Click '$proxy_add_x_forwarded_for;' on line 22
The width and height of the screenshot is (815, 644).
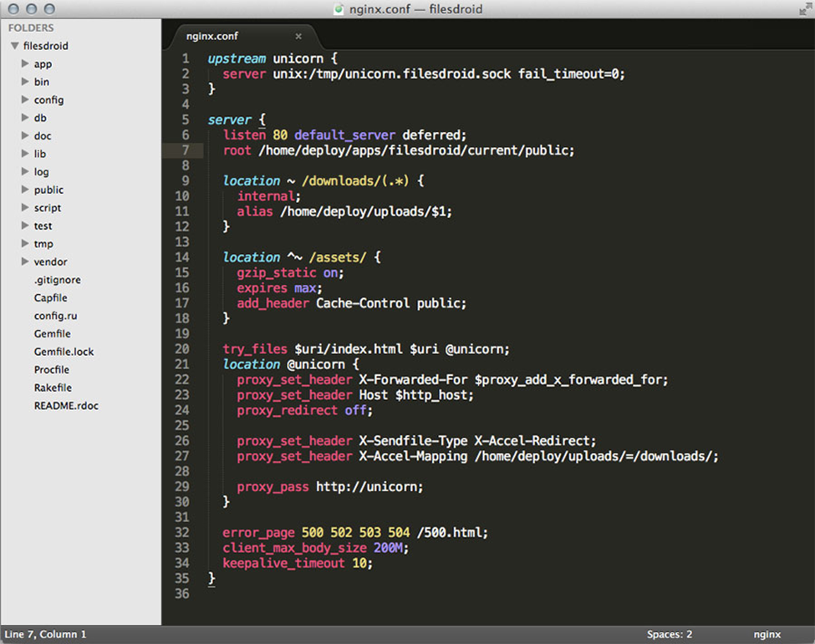tap(571, 380)
